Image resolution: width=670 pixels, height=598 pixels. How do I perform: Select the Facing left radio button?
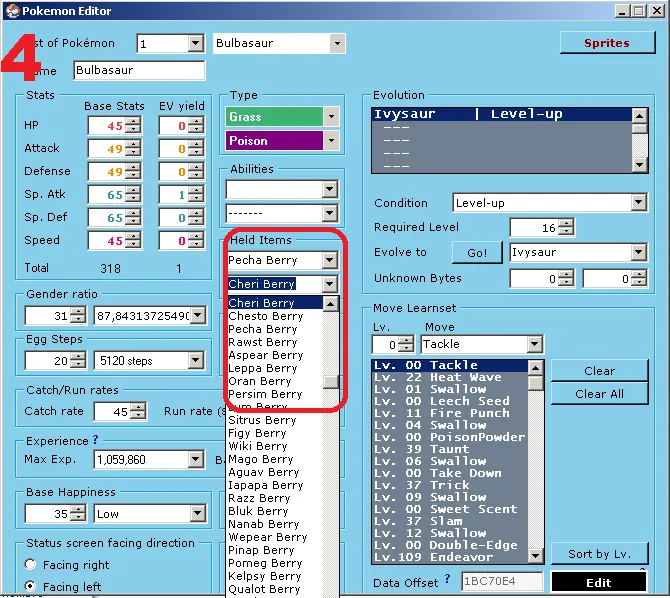[x=30, y=586]
